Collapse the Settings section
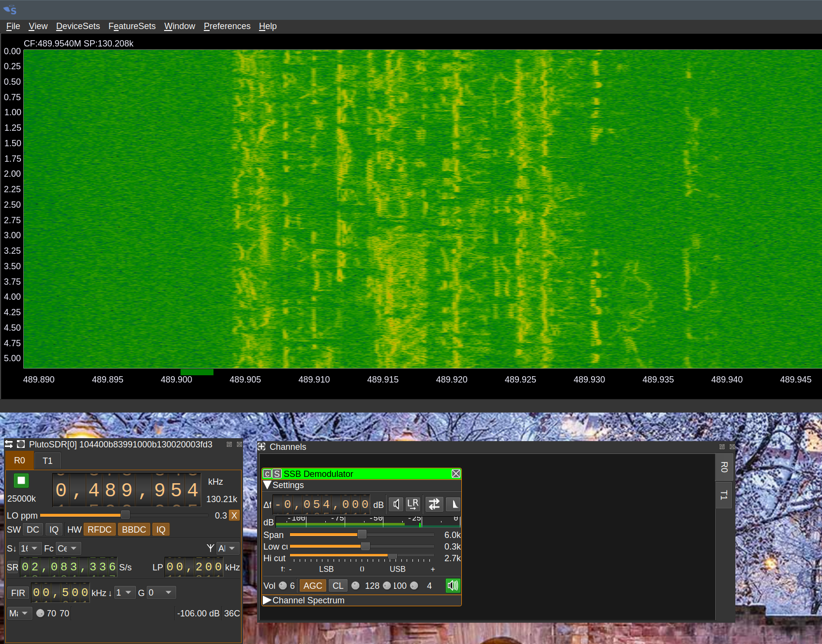The image size is (822, 644). 267,485
